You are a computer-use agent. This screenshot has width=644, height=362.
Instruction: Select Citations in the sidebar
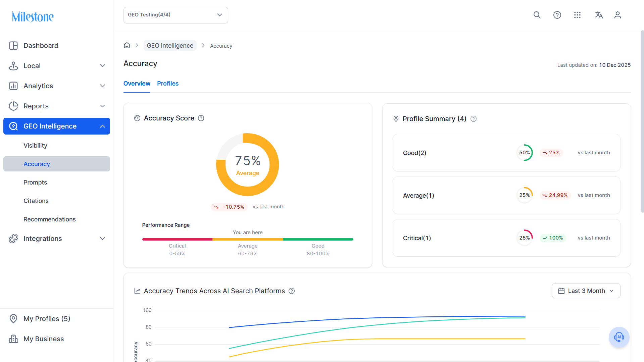click(36, 201)
